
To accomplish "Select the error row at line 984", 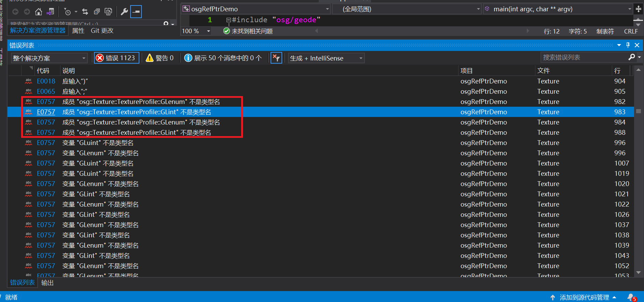I will click(321, 122).
